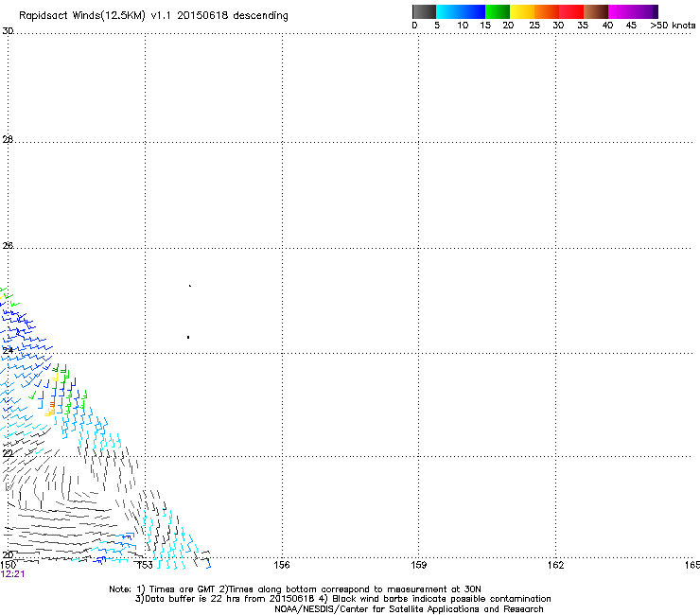Click the longitude label '150' at the bottom
The image size is (700, 615).
coord(8,565)
